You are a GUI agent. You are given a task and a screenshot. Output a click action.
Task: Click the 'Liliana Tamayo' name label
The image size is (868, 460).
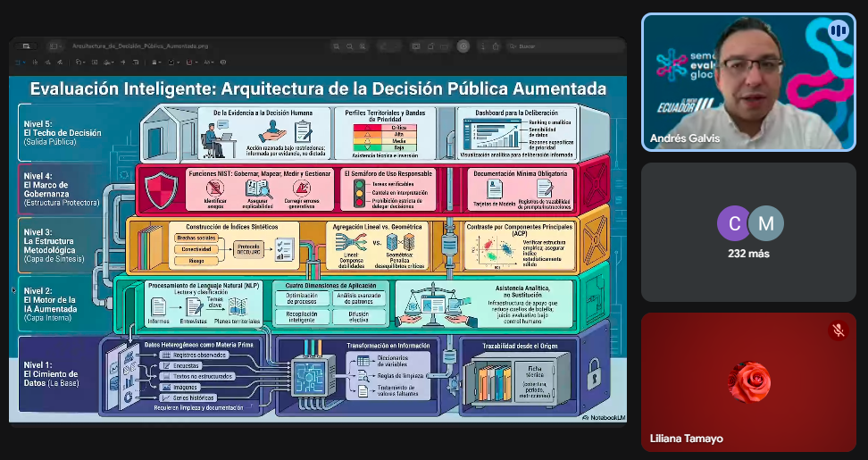tap(686, 439)
